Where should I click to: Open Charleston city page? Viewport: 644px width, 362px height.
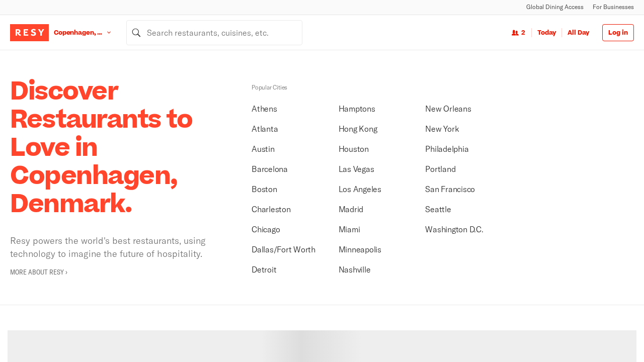pyautogui.click(x=271, y=209)
